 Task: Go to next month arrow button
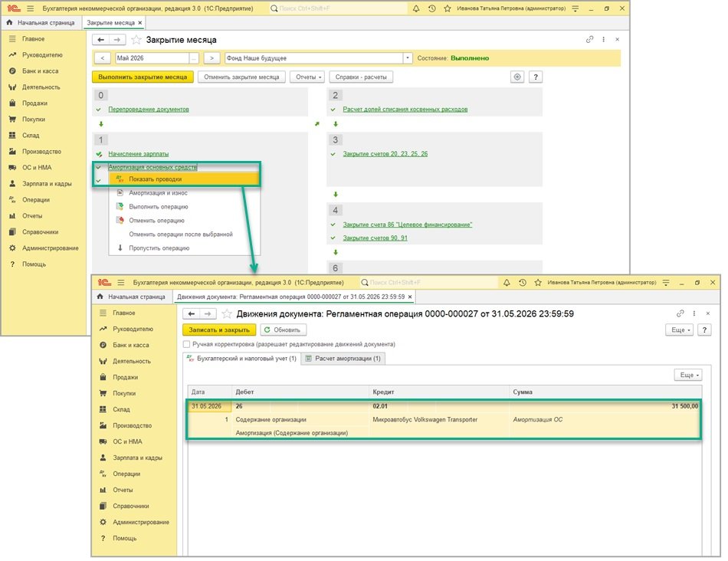(x=212, y=58)
